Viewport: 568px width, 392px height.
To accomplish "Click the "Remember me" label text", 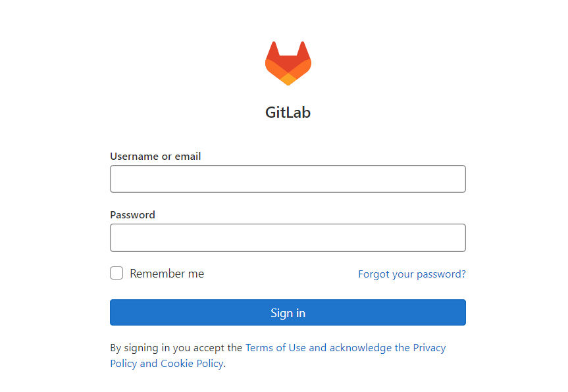I will 167,274.
